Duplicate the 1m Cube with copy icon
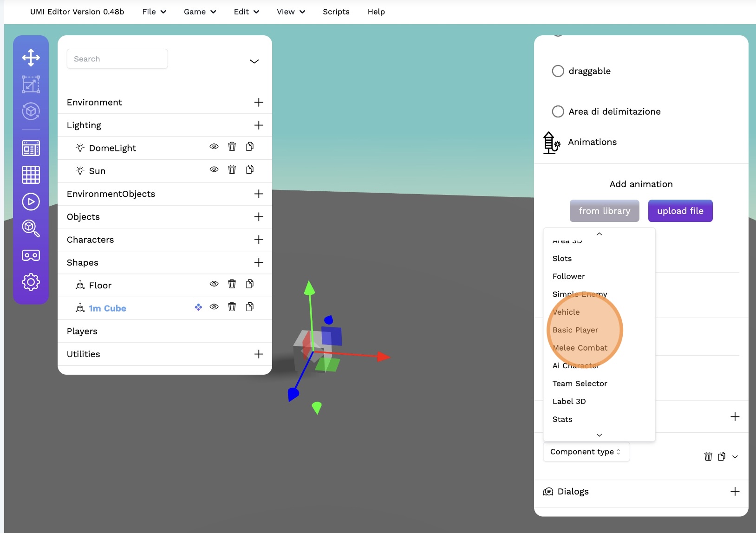Viewport: 756px width, 533px height. (x=250, y=307)
